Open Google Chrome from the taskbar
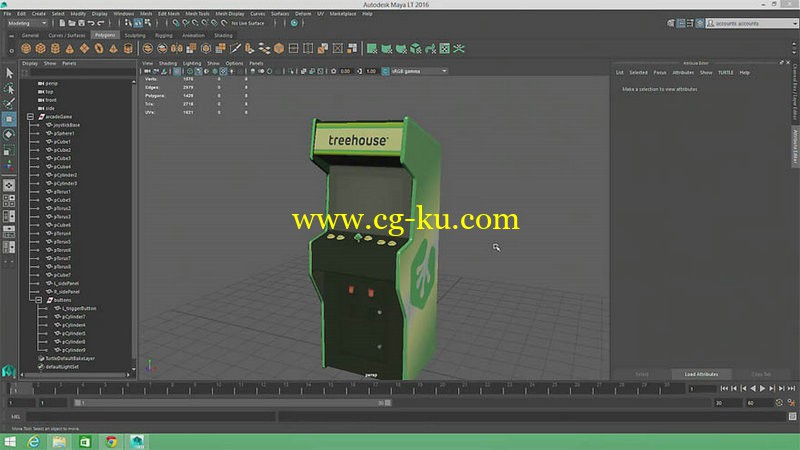 [111, 442]
